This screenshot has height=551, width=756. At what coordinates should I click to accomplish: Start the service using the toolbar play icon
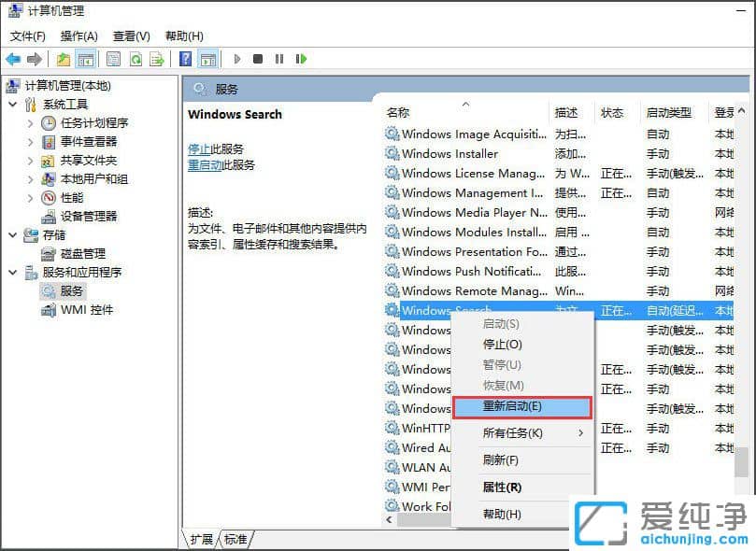238,59
